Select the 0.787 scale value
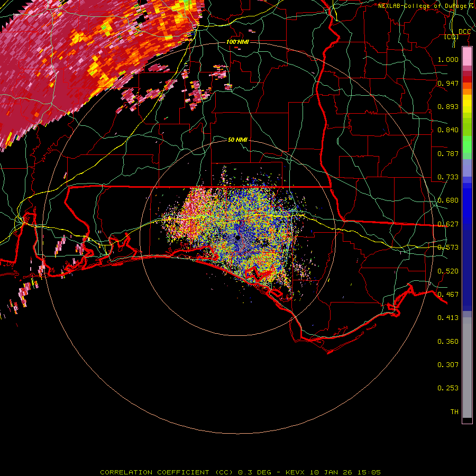The width and height of the screenshot is (476, 476). point(448,153)
